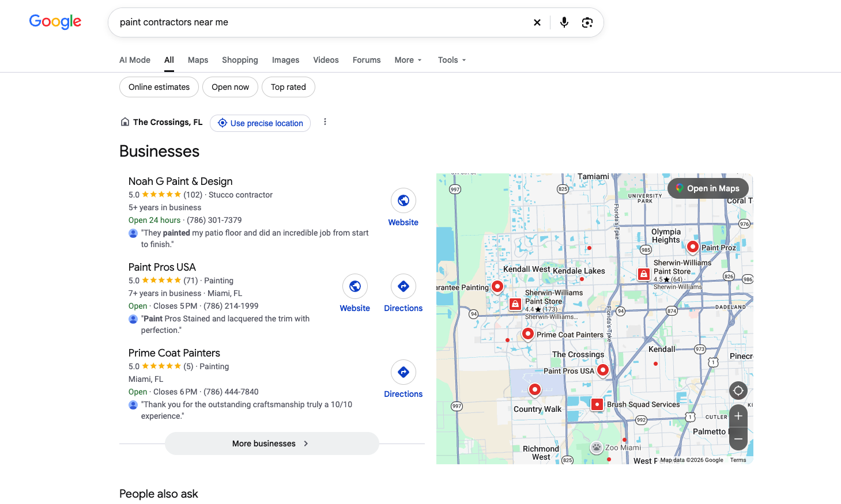Select Prime Coat Painters map pin

[527, 334]
